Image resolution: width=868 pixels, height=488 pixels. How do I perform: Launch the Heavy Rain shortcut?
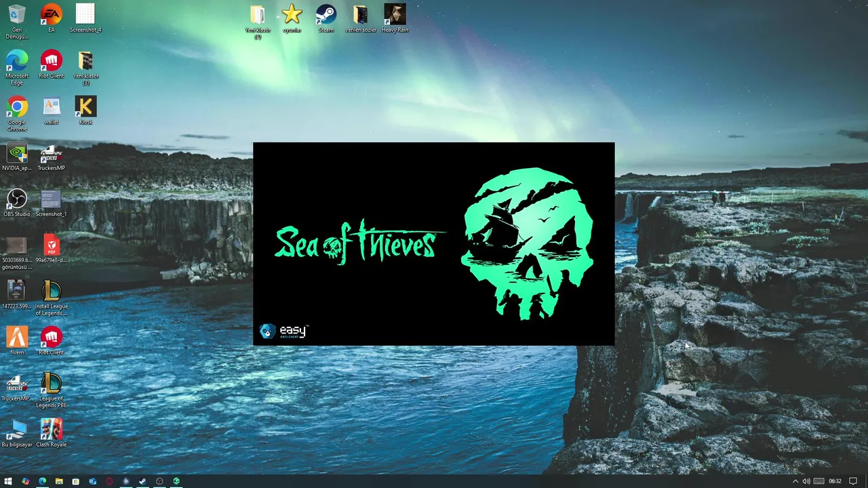point(395,18)
